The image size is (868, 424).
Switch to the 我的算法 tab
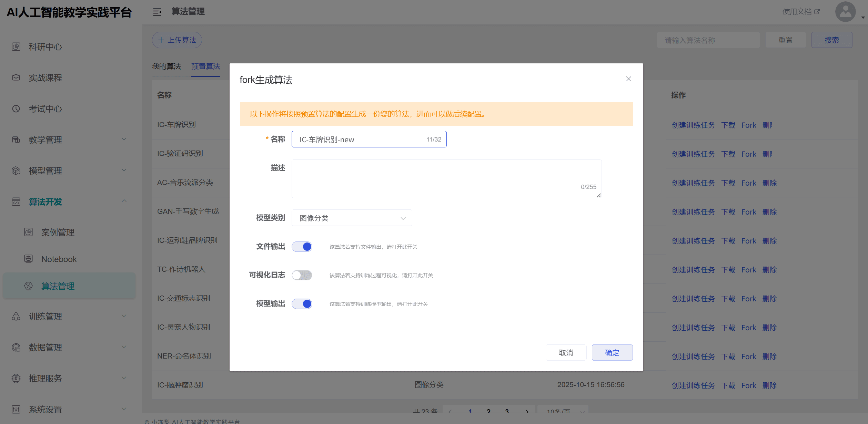[x=166, y=66]
